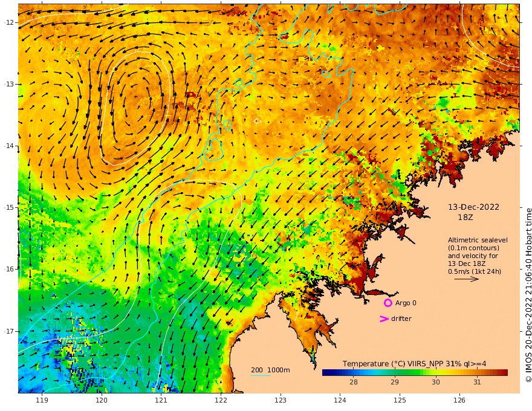Click the IMOS copyright timestamp text
The width and height of the screenshot is (532, 411).
coord(528,295)
